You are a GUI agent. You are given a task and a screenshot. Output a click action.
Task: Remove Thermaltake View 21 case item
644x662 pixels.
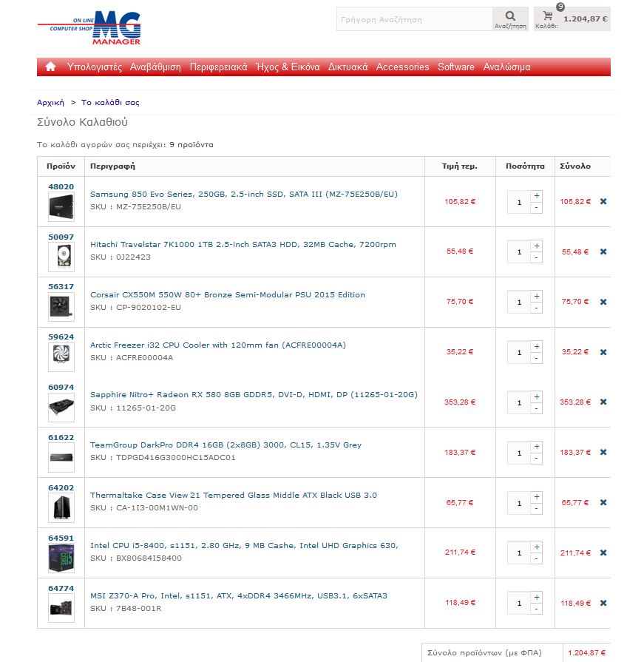pyautogui.click(x=603, y=502)
